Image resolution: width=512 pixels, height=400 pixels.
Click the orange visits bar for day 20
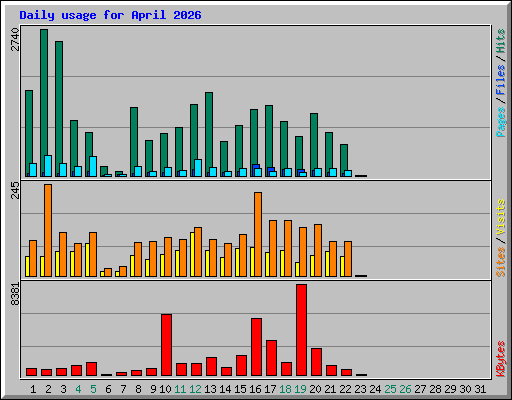pyautogui.click(x=318, y=250)
